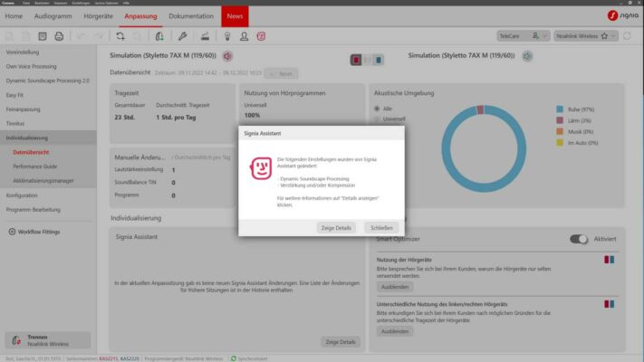Open the TeleCare dropdown
The width and height of the screenshot is (644, 362).
(x=524, y=36)
